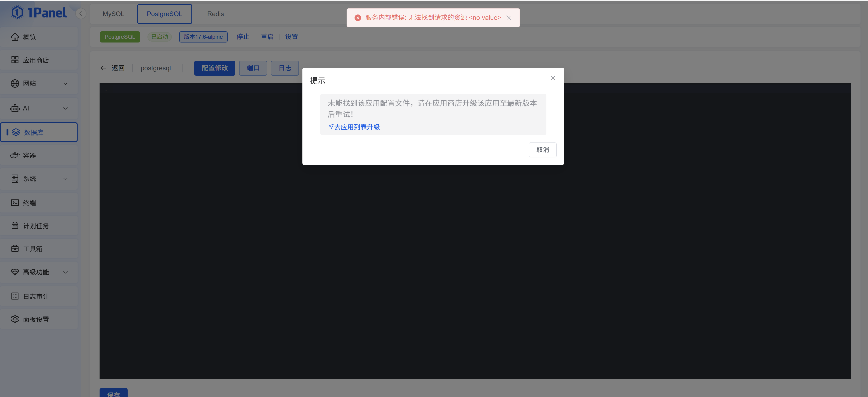Open the toolbox briefcase icon

pyautogui.click(x=15, y=248)
